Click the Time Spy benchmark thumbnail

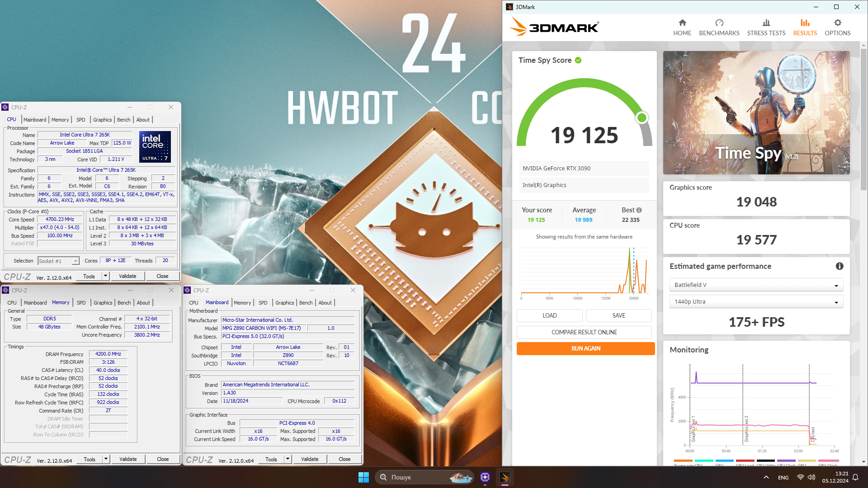pyautogui.click(x=756, y=113)
